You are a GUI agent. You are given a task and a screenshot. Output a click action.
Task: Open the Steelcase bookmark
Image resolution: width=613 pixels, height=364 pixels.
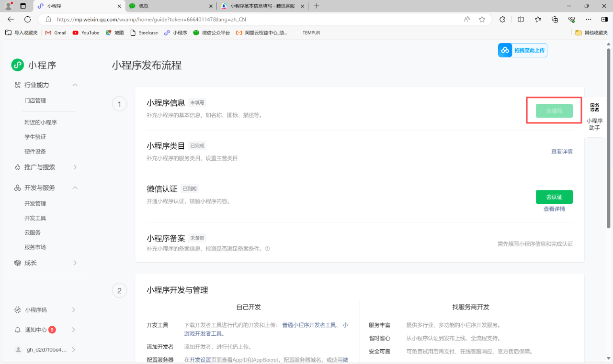(143, 33)
